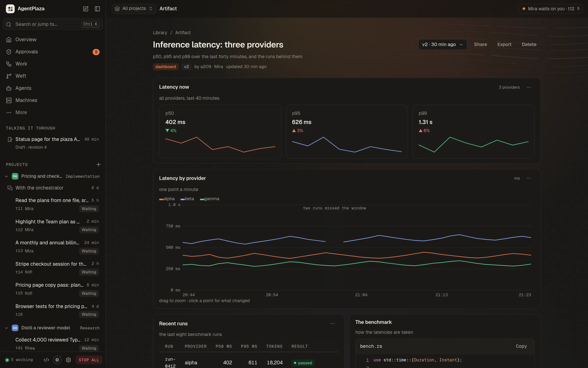The image size is (588, 368).
Task: Click the code brackets icon in bottom bar
Action: 46,360
